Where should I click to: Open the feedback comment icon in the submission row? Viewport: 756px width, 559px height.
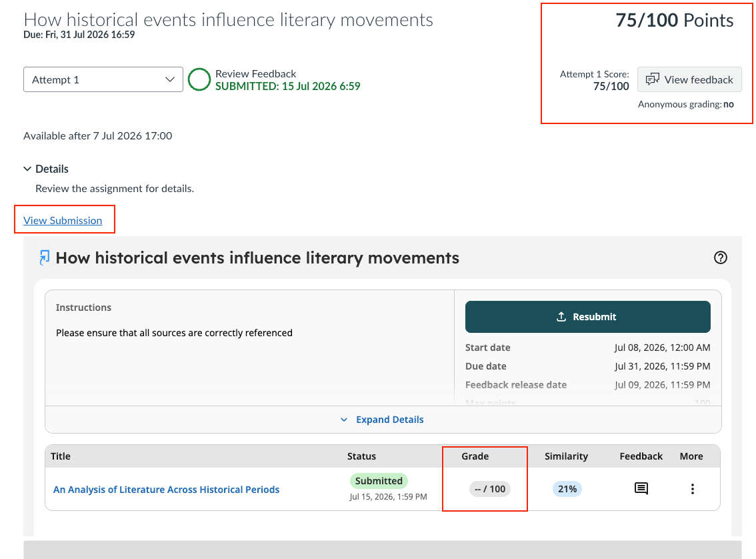[x=641, y=488]
